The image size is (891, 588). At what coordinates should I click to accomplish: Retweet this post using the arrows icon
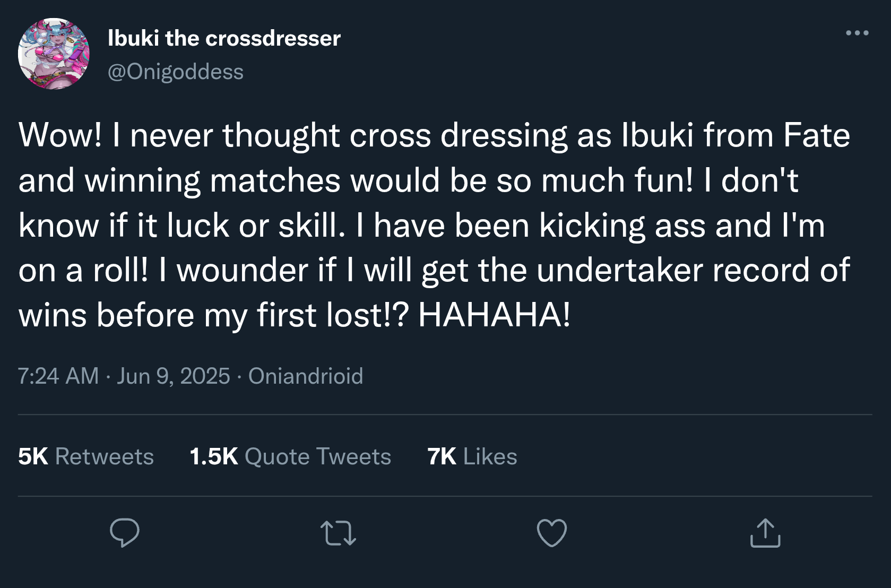click(338, 533)
